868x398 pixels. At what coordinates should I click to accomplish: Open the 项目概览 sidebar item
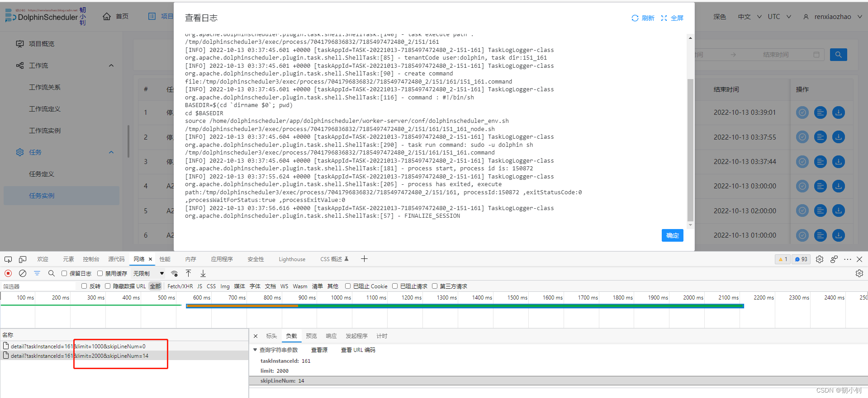pos(42,44)
